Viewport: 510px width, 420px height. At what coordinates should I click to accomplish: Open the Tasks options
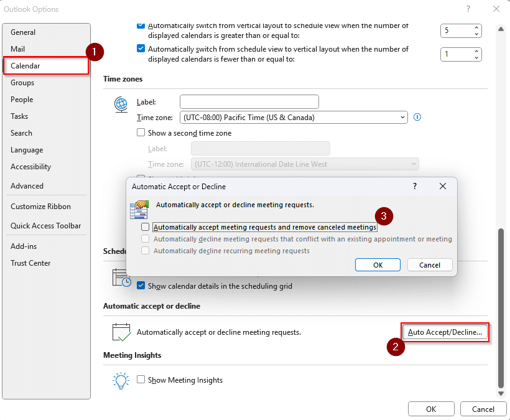[x=47, y=116]
